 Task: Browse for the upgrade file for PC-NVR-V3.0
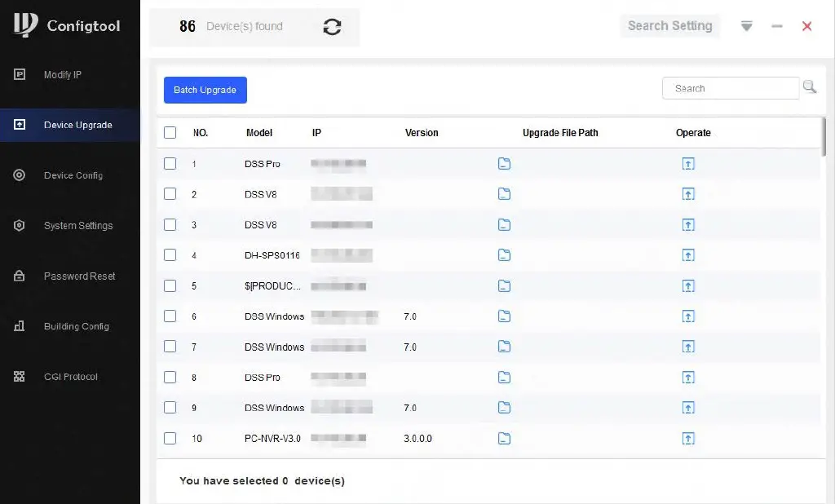504,439
